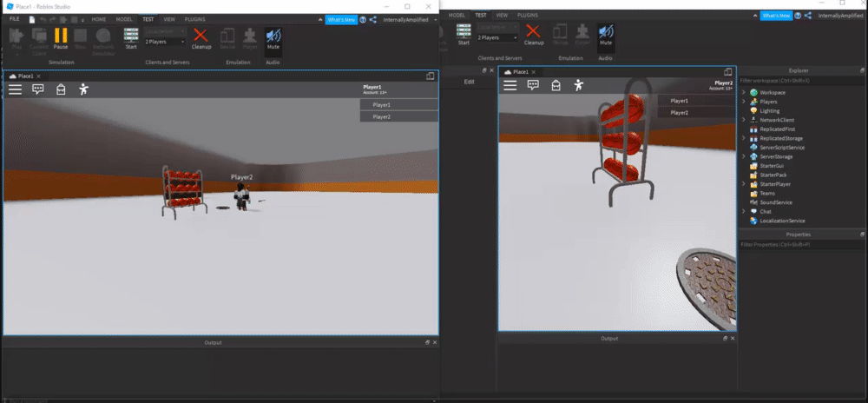
Task: Click What's New button in left window
Action: 341,20
